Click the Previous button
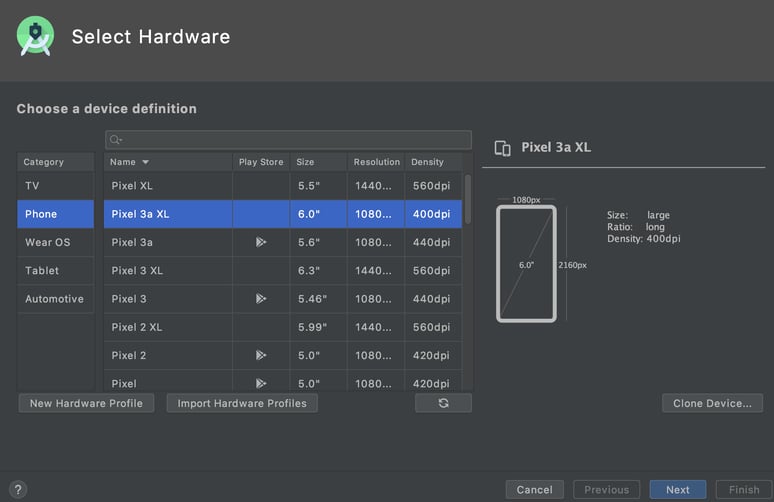774x502 pixels. [607, 490]
